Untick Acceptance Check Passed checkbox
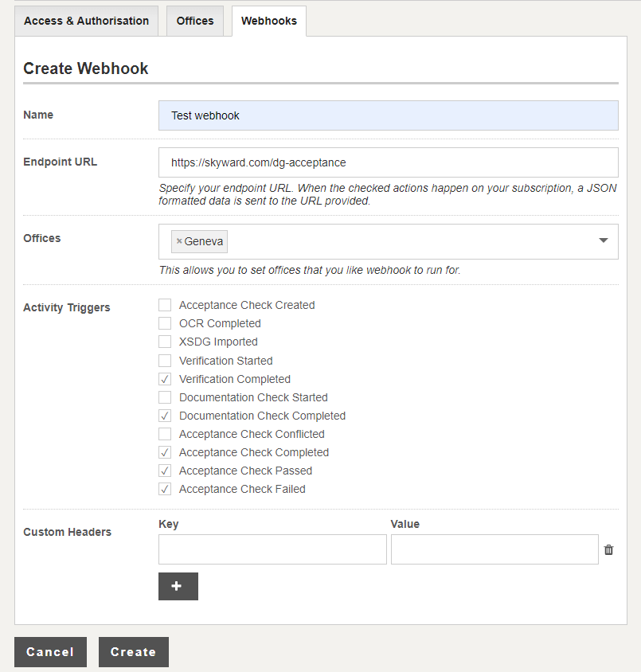This screenshot has width=641, height=672. (x=165, y=471)
